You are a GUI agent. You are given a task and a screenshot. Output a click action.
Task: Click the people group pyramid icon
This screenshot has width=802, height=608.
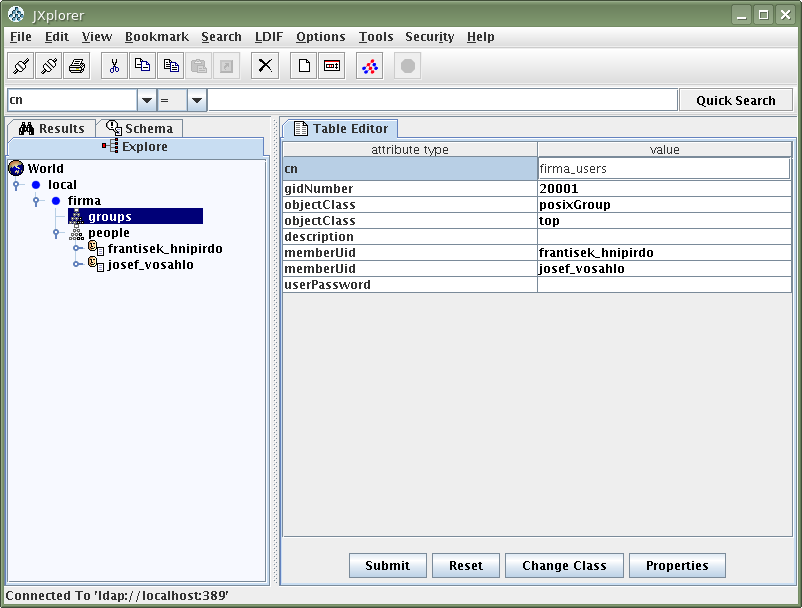tap(77, 233)
